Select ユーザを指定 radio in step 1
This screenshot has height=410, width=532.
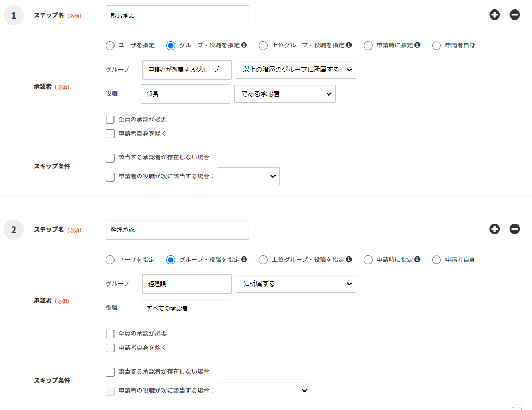[110, 46]
